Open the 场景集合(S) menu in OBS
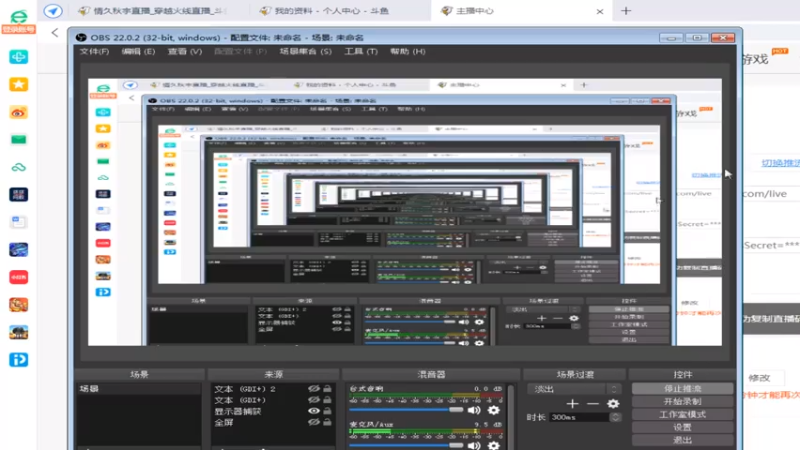The width and height of the screenshot is (800, 450). [x=305, y=52]
